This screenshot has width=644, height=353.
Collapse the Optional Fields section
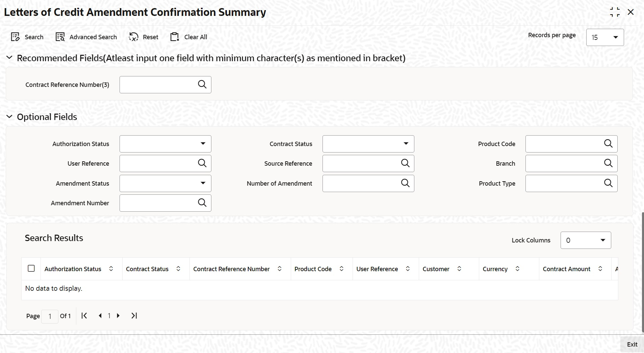(x=9, y=117)
